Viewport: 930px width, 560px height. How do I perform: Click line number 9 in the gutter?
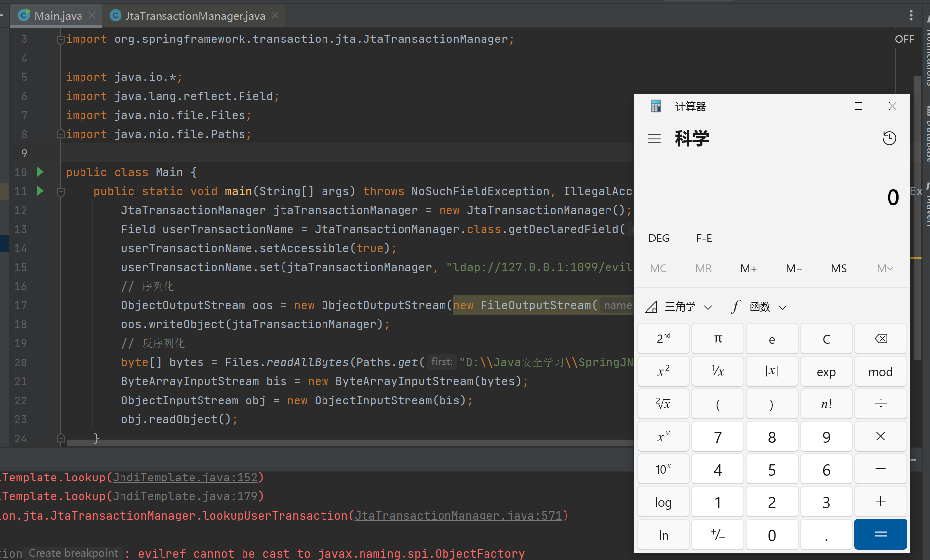(24, 153)
